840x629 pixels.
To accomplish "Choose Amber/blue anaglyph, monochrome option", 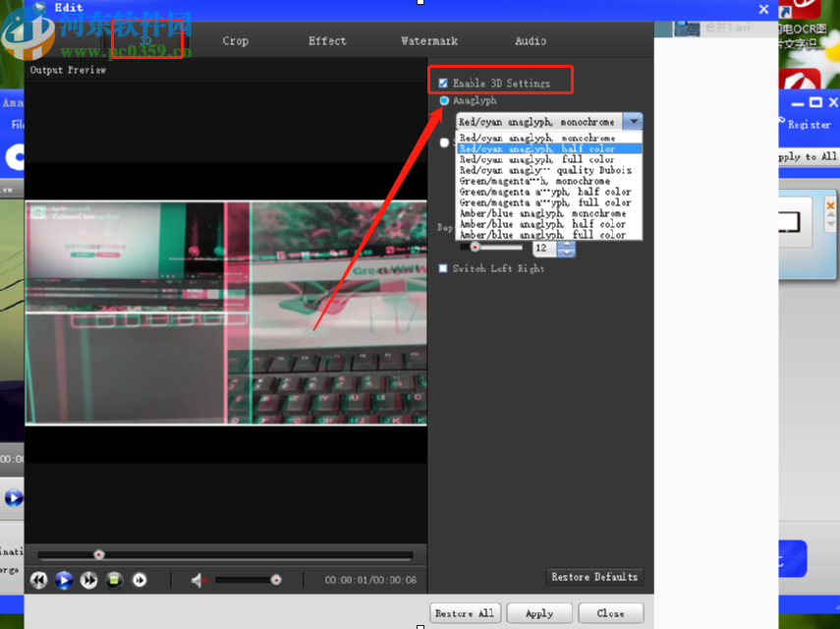I will click(x=549, y=213).
